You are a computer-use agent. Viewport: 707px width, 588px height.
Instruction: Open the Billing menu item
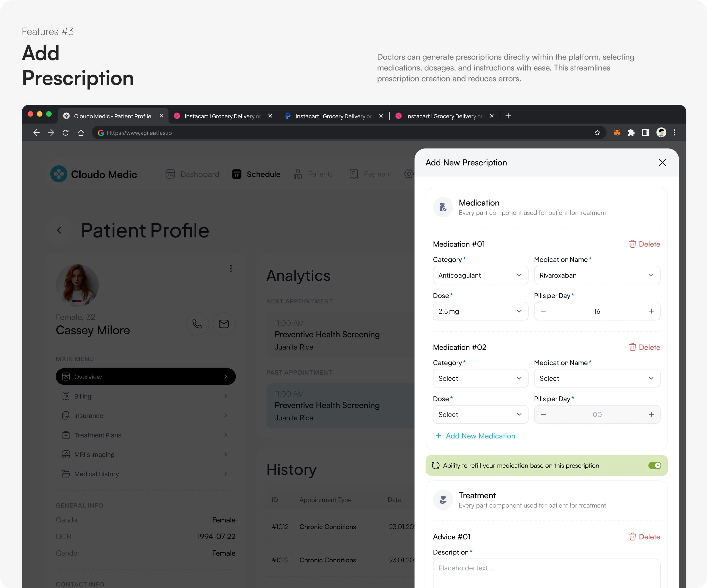pyautogui.click(x=145, y=396)
